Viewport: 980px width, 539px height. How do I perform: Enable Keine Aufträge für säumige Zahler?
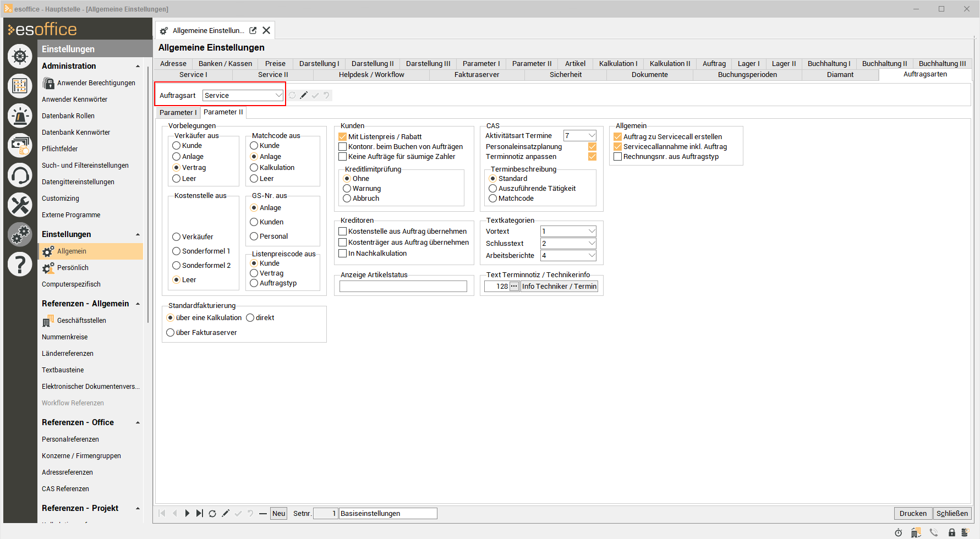pyautogui.click(x=342, y=157)
